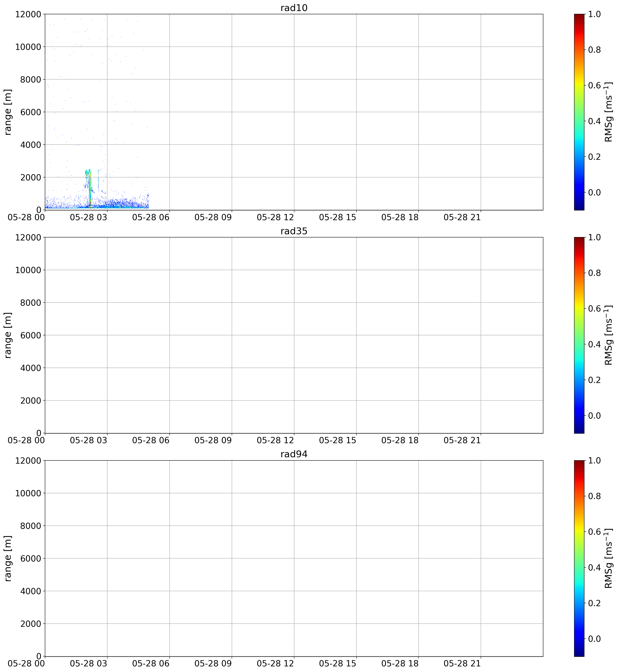This screenshot has width=618, height=672.
Task: Click the RMSg colorbar label beside rad94
Action: click(609, 558)
